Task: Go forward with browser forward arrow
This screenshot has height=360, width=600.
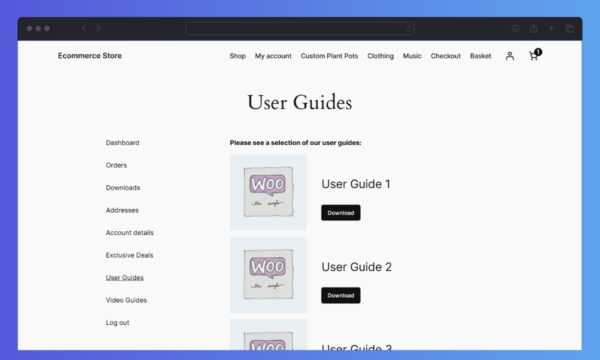Action: (x=98, y=28)
